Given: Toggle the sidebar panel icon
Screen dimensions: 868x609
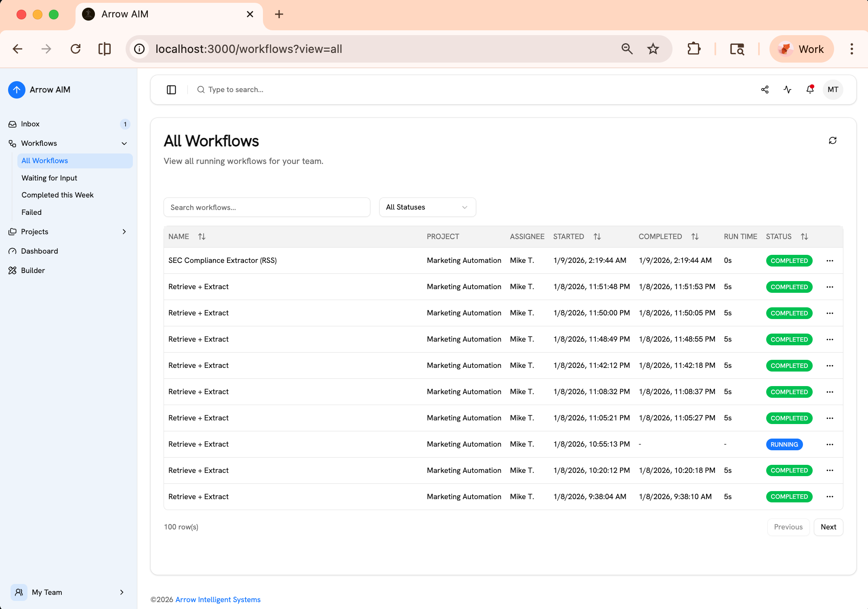Looking at the screenshot, I should 171,90.
